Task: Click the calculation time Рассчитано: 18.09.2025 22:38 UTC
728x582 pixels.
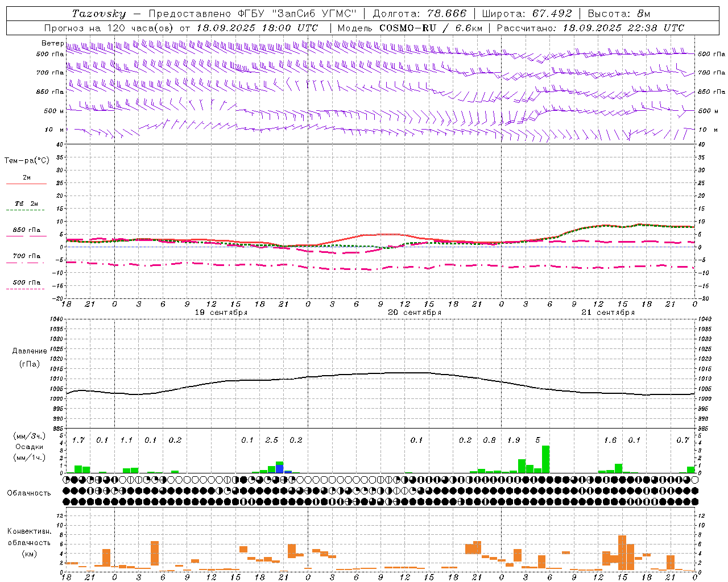Action: [x=590, y=28]
